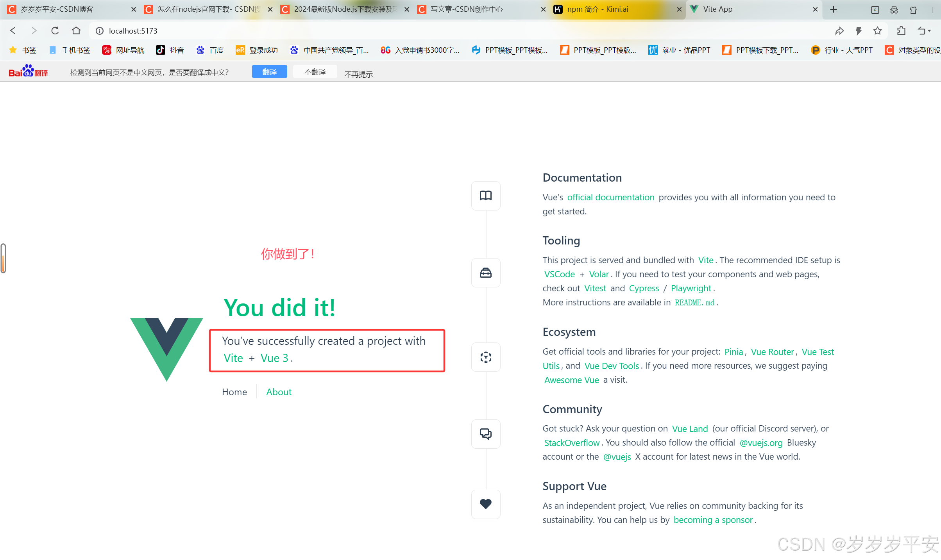Click the Support Vue heart icon
Viewport: 941px width, 560px height.
[485, 504]
